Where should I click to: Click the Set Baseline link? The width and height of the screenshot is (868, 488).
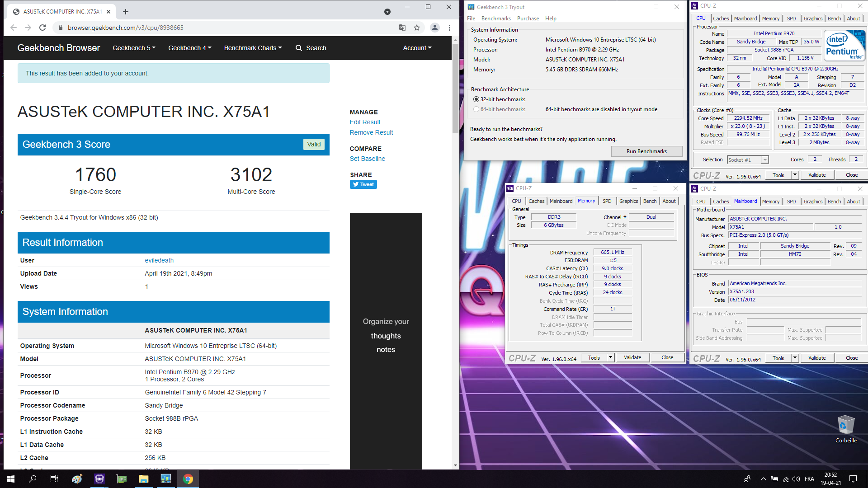[x=367, y=159]
